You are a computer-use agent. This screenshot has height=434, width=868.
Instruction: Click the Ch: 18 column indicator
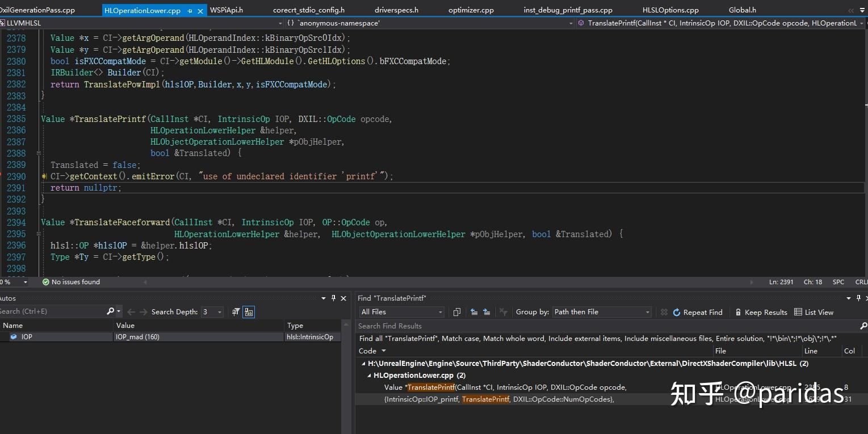(x=813, y=282)
